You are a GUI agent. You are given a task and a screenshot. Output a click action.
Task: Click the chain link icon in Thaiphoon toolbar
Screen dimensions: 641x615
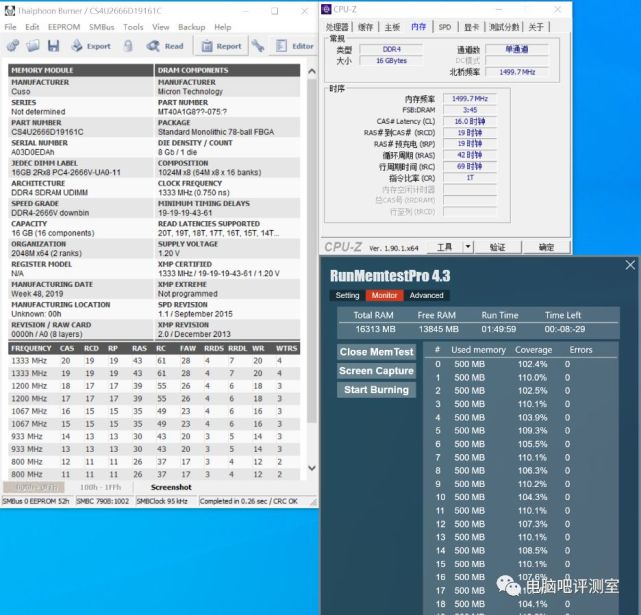click(13, 46)
